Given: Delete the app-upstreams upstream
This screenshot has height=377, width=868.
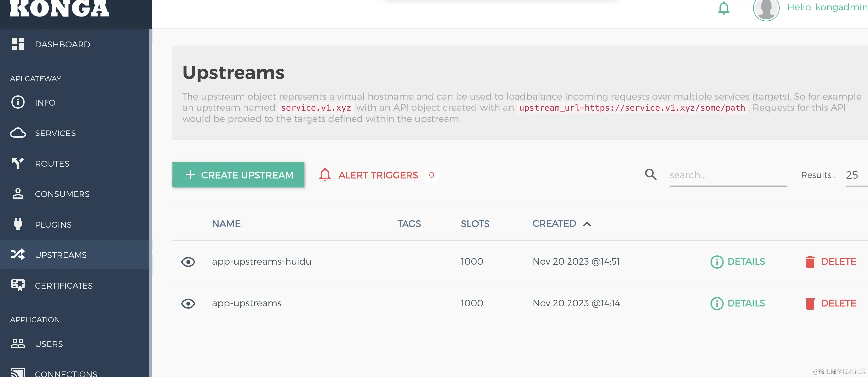Looking at the screenshot, I should 831,303.
